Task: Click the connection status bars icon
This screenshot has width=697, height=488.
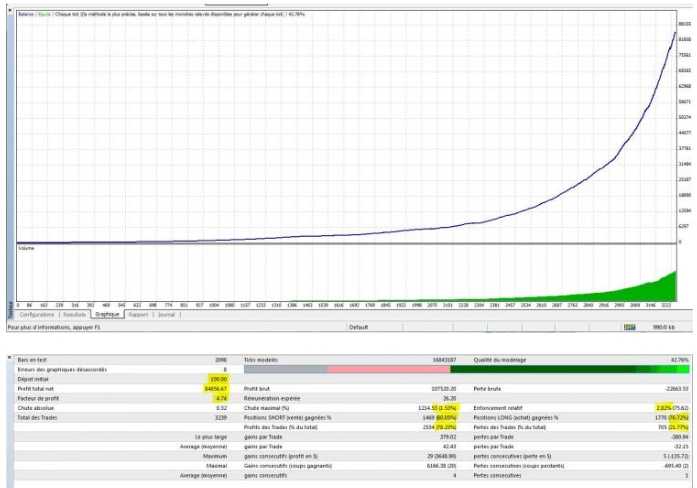Action: tap(632, 326)
